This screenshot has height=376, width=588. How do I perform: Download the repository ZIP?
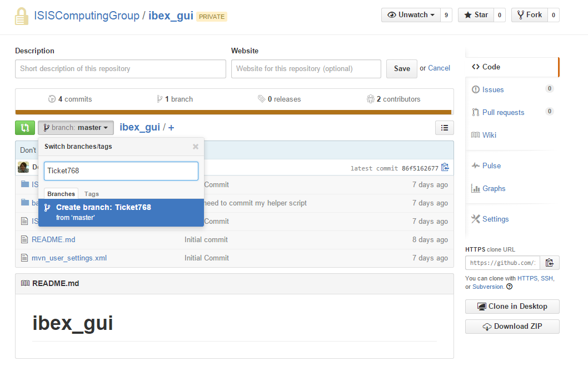click(512, 327)
